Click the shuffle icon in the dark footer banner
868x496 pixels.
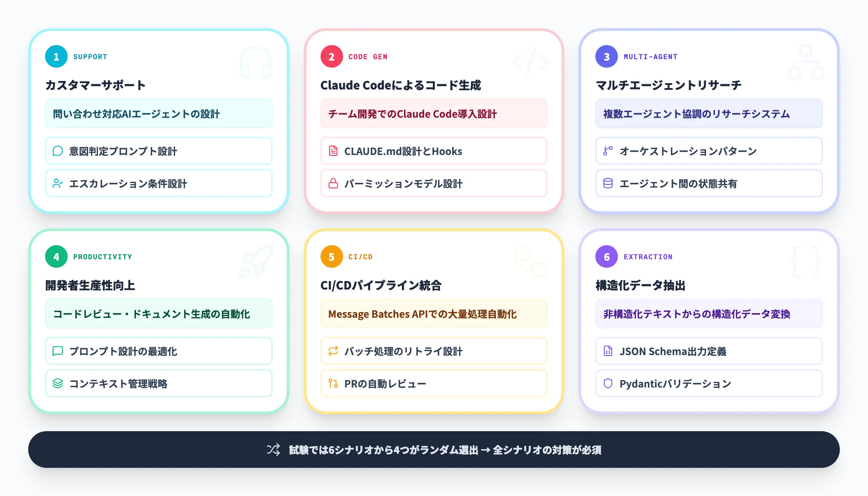point(273,449)
